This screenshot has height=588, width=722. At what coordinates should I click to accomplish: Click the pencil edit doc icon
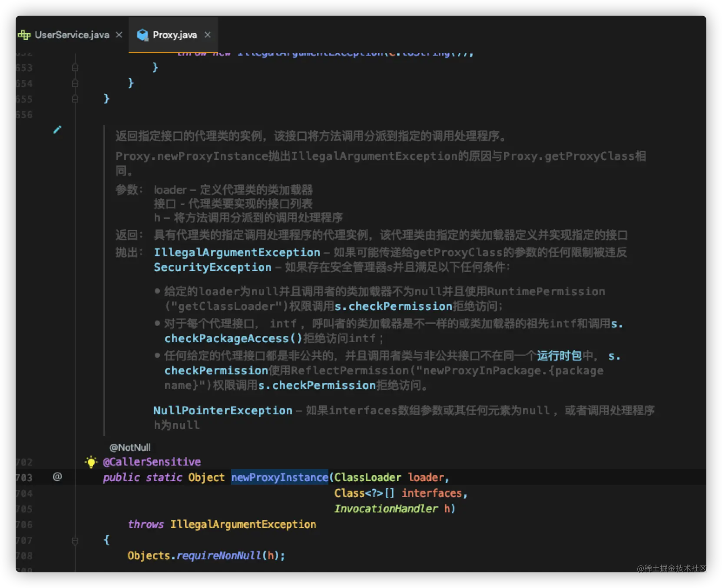click(57, 129)
